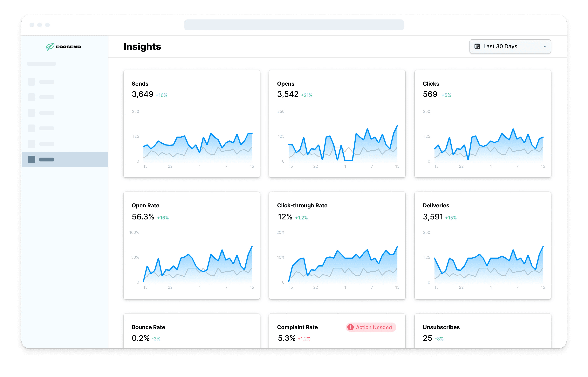Click the Unsubscribes count 25
Viewport: 588px width, 377px height.
(428, 338)
